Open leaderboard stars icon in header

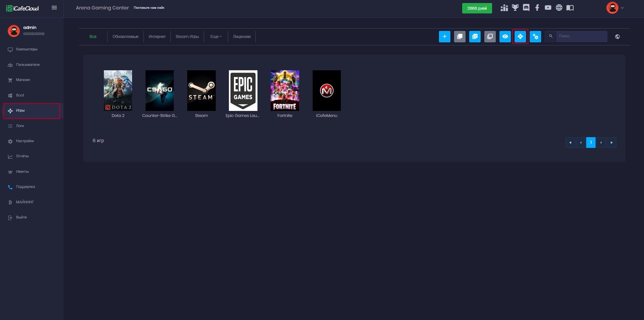click(504, 8)
